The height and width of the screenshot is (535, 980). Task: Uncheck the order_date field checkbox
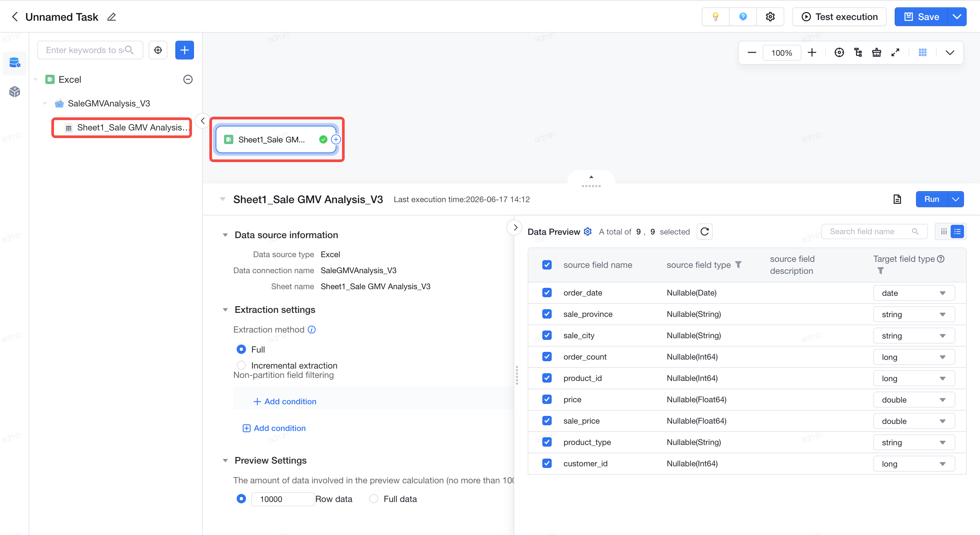547,293
